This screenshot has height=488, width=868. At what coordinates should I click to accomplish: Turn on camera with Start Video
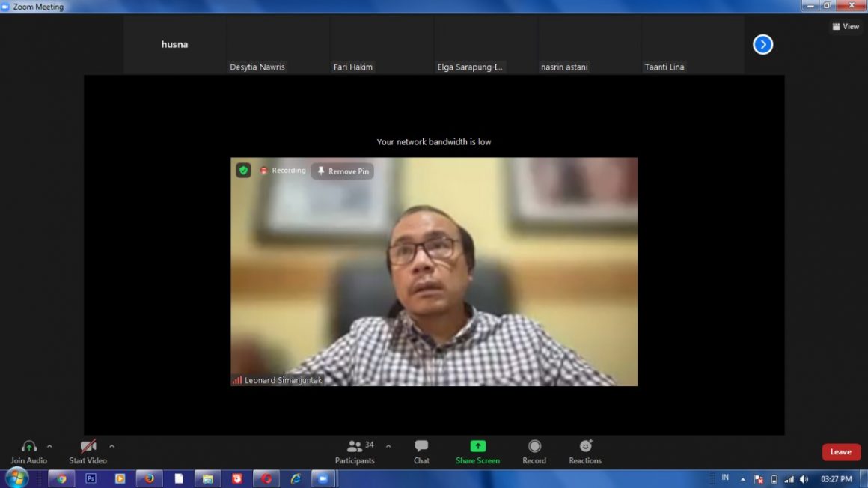(88, 447)
